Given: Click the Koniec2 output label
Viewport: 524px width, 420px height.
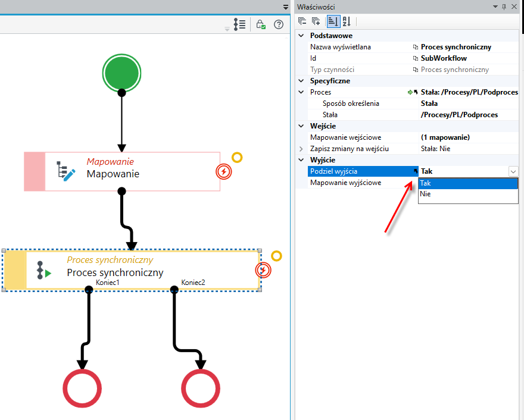Looking at the screenshot, I should [193, 283].
